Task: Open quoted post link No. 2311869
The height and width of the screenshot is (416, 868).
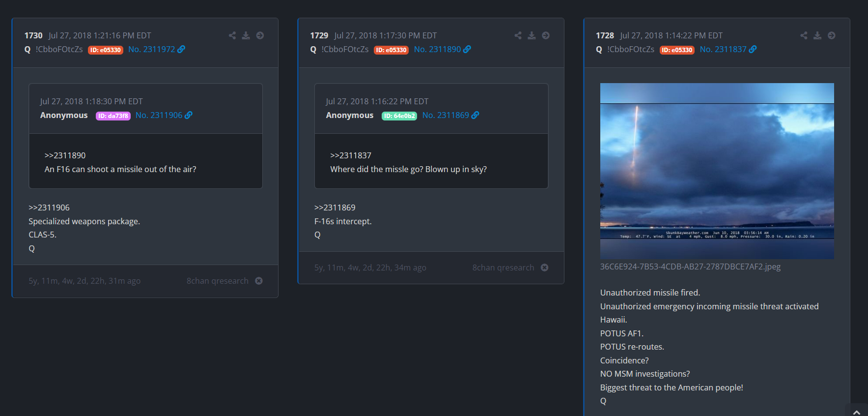Action: [446, 115]
